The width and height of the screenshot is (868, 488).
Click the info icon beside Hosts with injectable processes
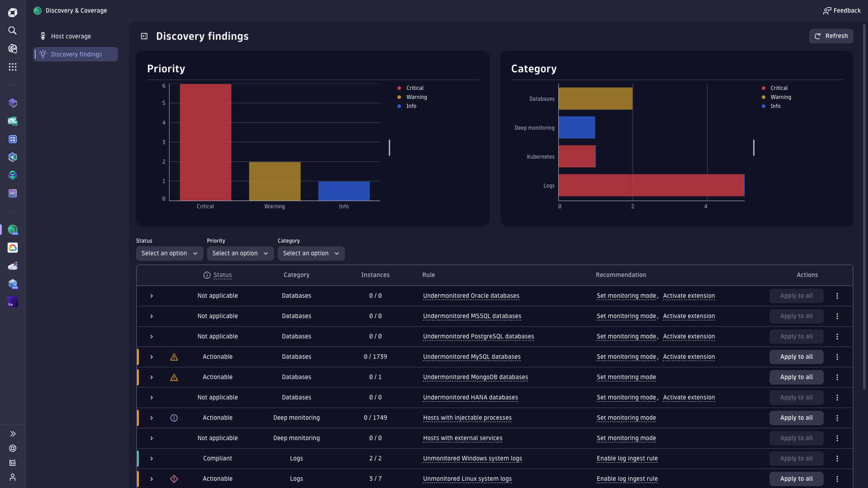point(174,418)
